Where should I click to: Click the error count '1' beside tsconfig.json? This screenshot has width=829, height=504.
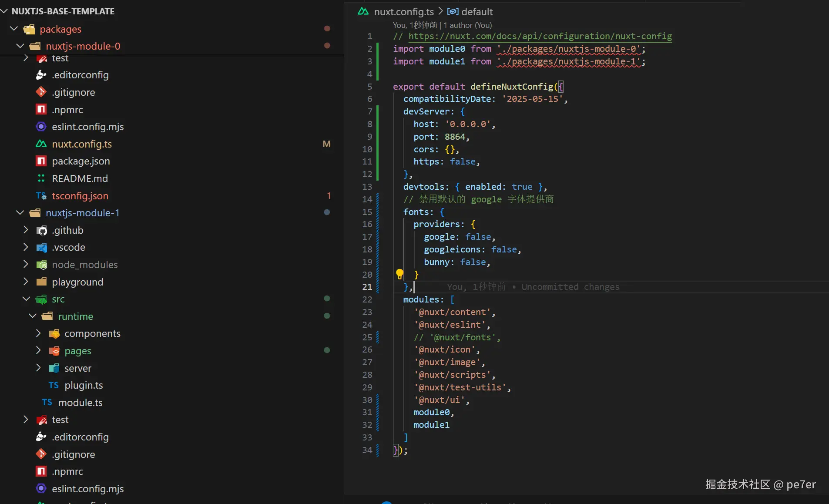coord(329,196)
